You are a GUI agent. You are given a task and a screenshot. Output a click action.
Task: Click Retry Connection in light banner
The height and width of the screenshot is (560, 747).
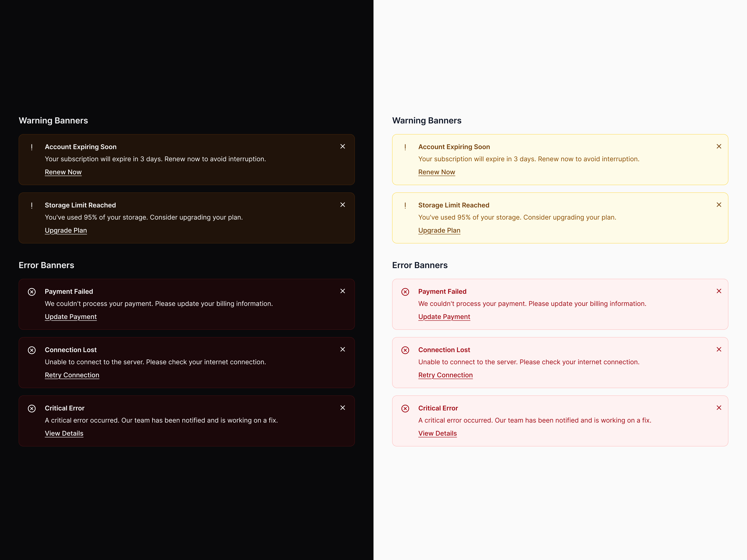(445, 375)
